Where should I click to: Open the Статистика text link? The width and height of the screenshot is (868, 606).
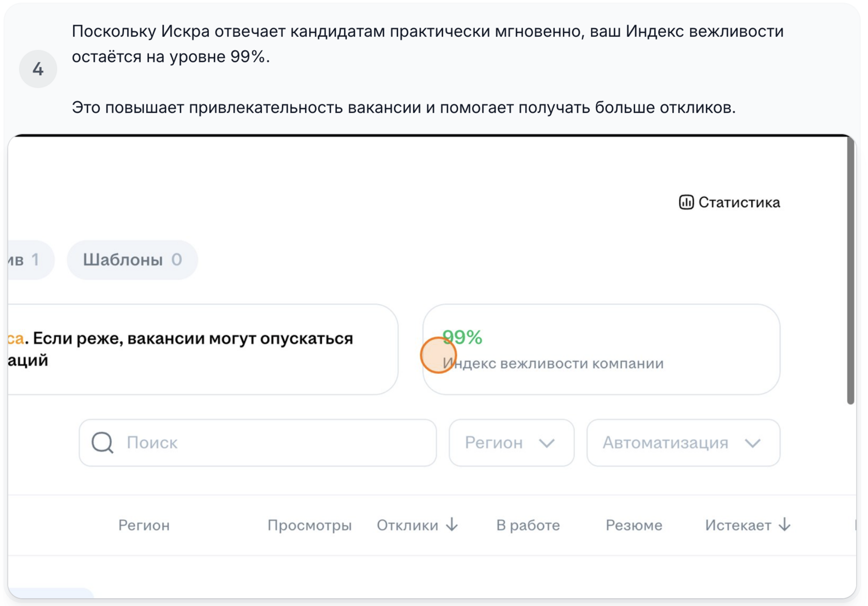[x=739, y=202]
